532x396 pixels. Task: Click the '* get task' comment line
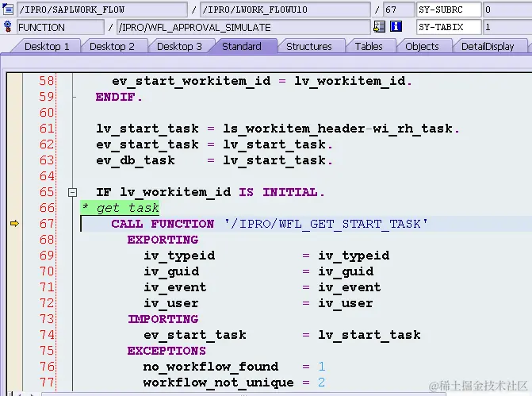[120, 208]
